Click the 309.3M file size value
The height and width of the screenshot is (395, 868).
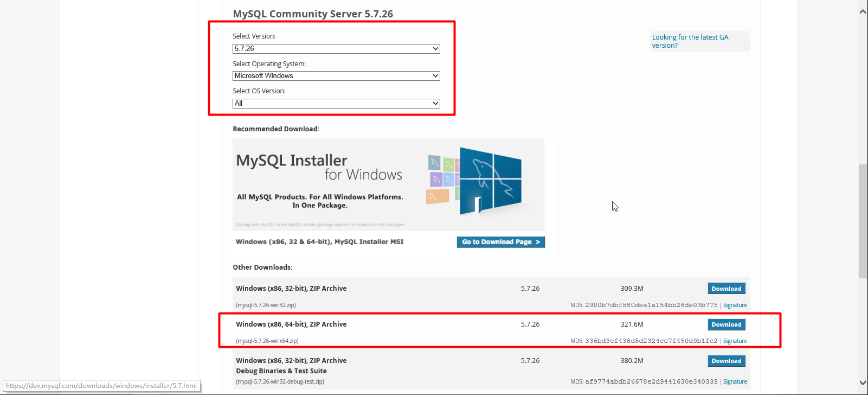pyautogui.click(x=632, y=289)
